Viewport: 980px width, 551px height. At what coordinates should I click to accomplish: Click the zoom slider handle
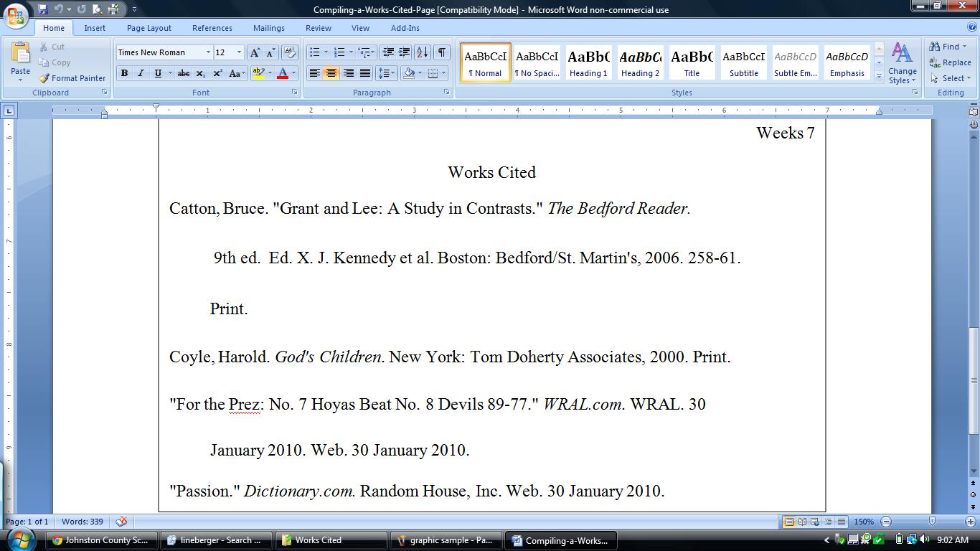pos(932,522)
